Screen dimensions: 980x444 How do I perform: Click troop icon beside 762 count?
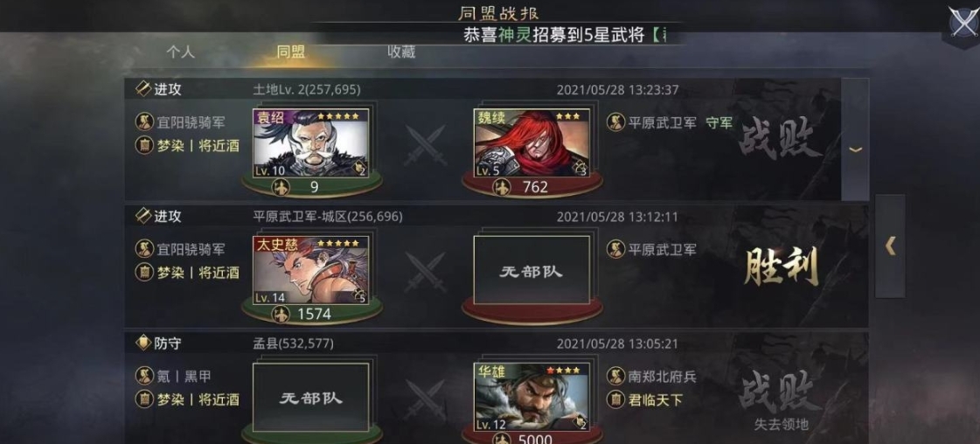coord(501,187)
